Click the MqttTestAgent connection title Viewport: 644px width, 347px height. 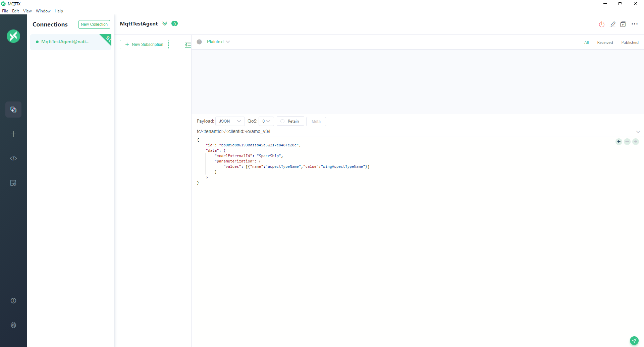pyautogui.click(x=139, y=24)
